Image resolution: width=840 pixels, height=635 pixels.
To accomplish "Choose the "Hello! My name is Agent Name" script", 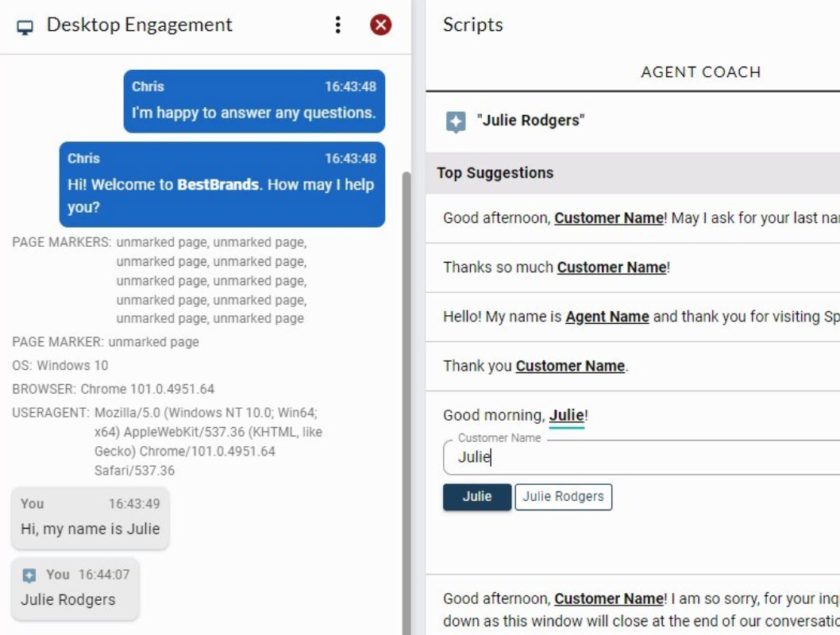I will coord(635,317).
